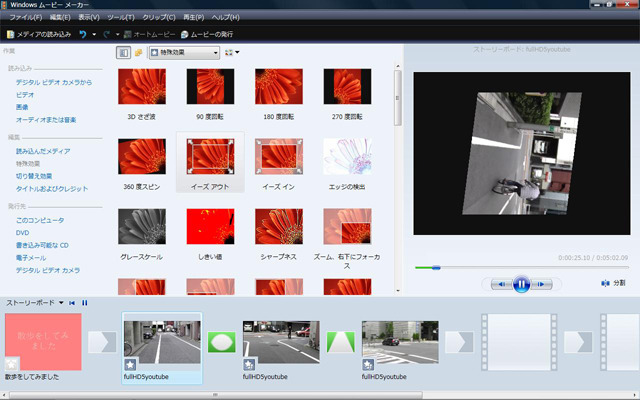The width and height of the screenshot is (640, 400).
Task: Click the オートムービー toolbar button
Action: pos(149,34)
